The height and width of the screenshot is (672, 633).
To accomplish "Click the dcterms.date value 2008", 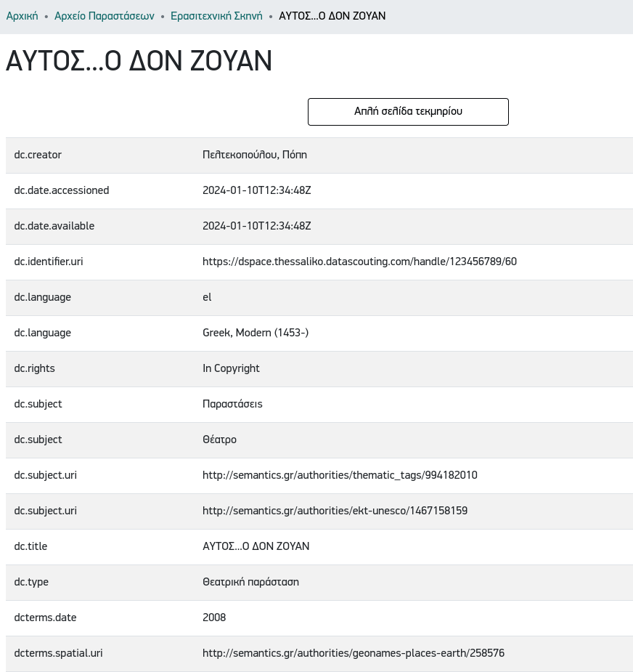I will (x=214, y=618).
